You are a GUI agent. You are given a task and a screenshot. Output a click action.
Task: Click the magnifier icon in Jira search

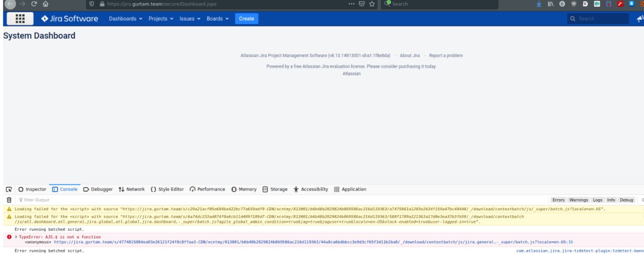(x=573, y=19)
